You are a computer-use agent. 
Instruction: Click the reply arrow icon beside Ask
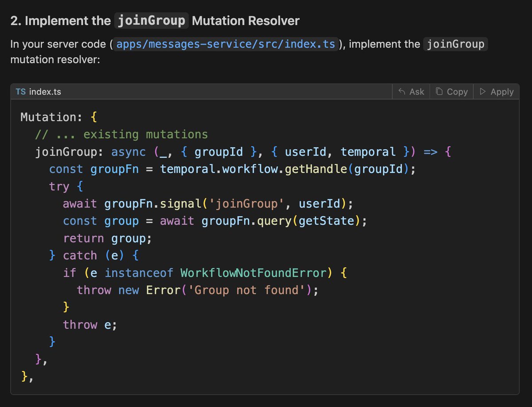tap(402, 91)
